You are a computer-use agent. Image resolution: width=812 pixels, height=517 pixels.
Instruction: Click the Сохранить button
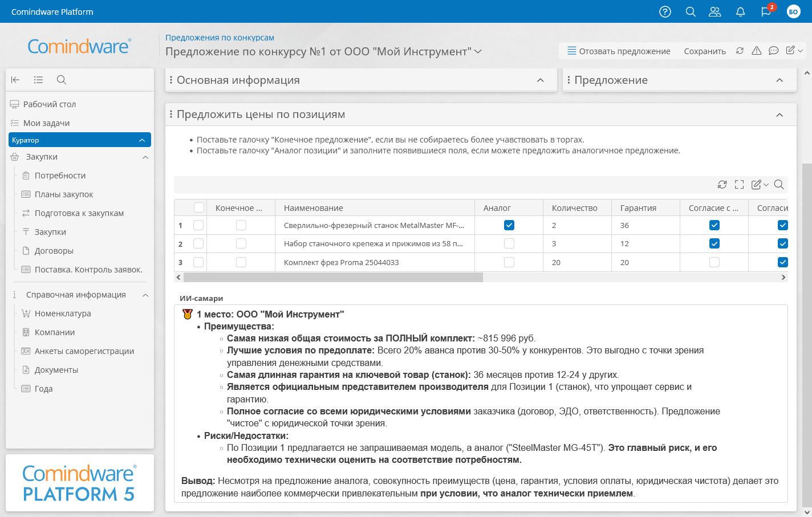[705, 51]
